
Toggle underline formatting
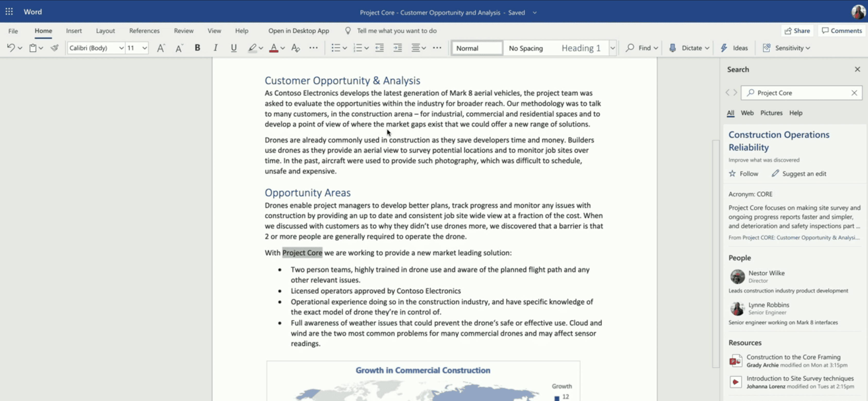(234, 48)
